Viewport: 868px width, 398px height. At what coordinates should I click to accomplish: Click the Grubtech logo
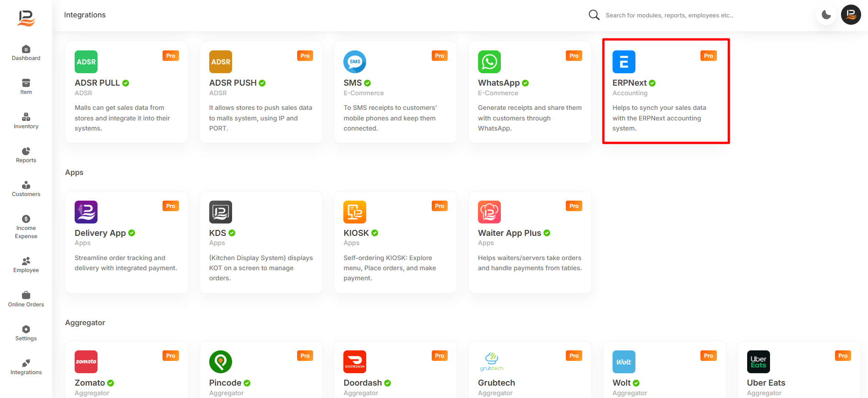pyautogui.click(x=492, y=362)
